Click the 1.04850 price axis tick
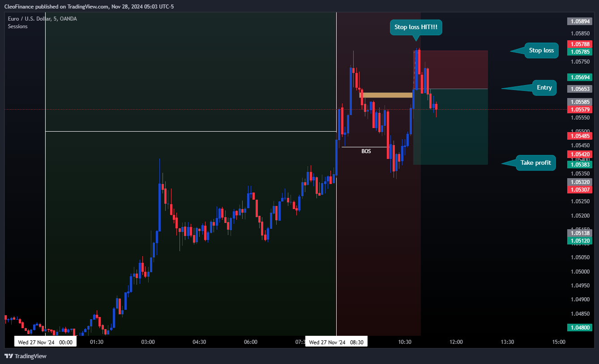 (580, 313)
